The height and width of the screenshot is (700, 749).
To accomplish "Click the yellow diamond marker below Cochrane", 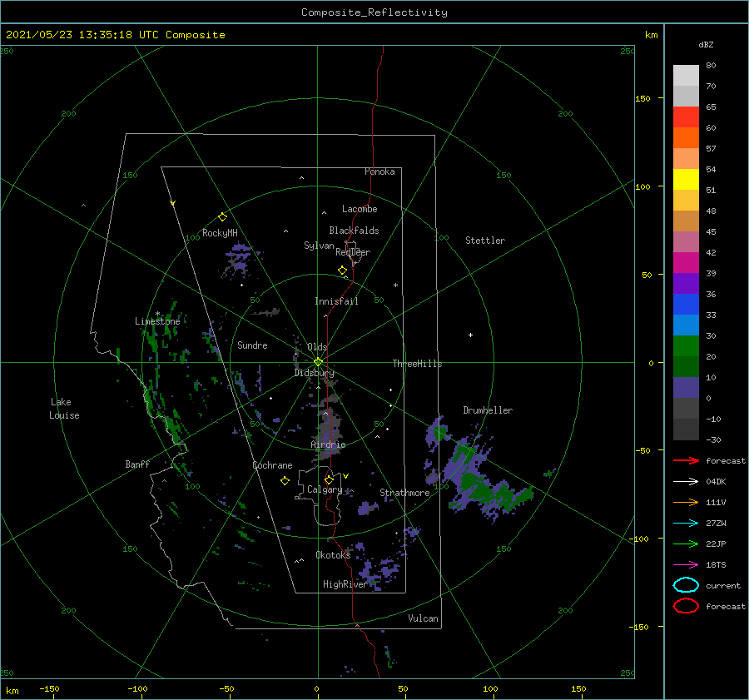I will click(285, 481).
